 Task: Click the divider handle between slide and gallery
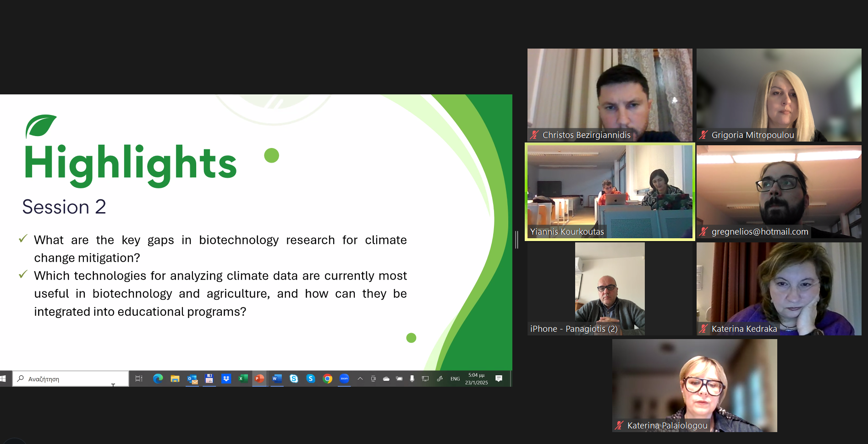pos(517,240)
